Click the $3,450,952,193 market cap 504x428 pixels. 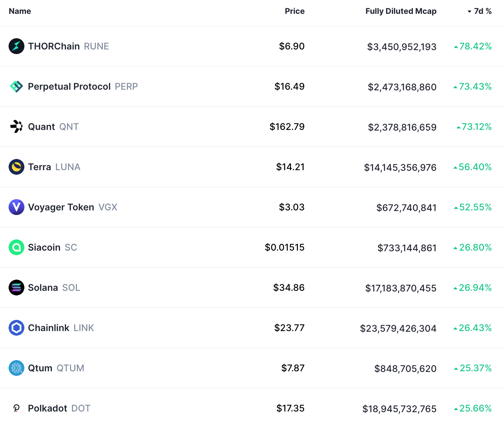point(402,47)
